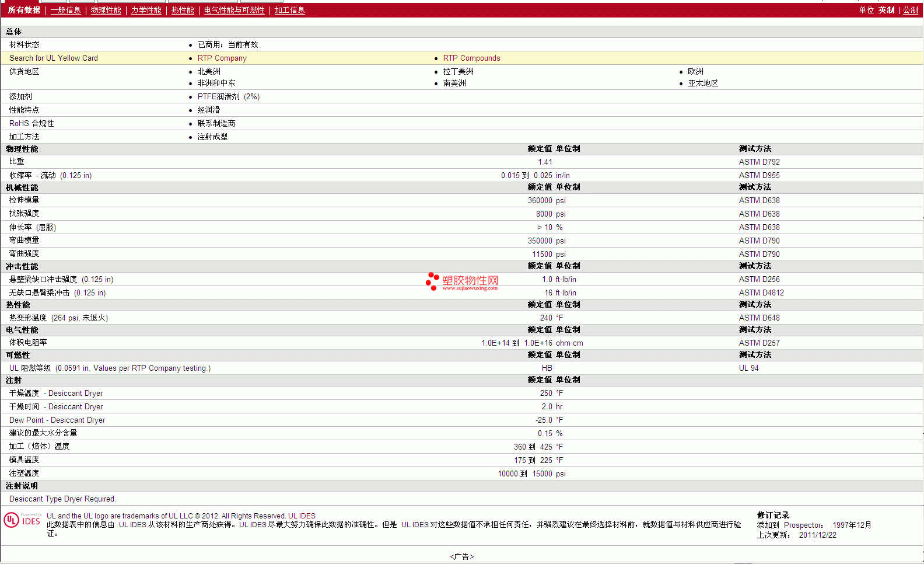Click Search for UL Yellow Card label
924x564 pixels.
coord(54,58)
